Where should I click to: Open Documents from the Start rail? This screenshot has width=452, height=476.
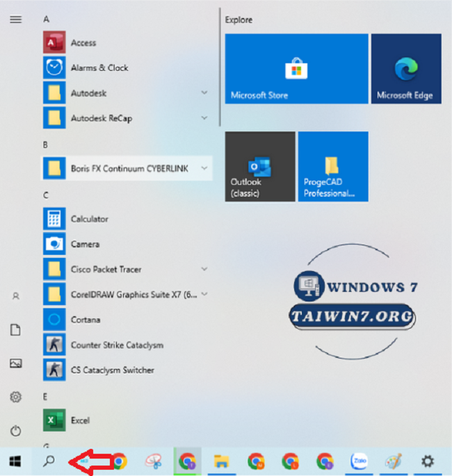pos(16,329)
